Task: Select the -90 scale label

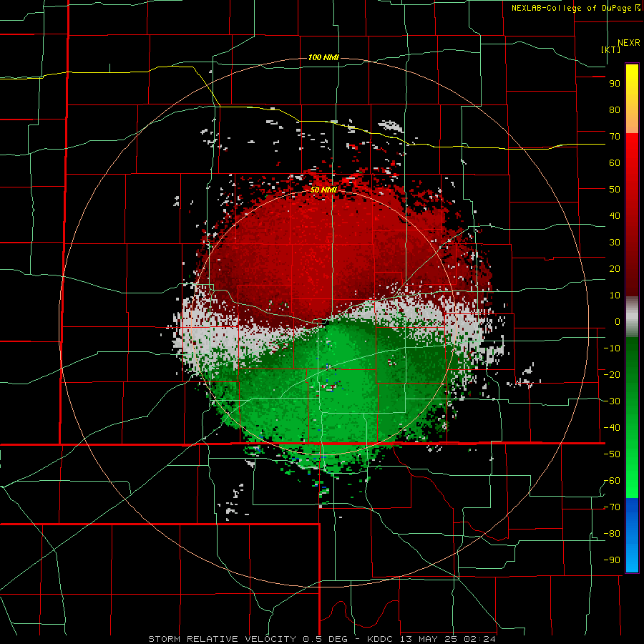Action: pos(612,560)
